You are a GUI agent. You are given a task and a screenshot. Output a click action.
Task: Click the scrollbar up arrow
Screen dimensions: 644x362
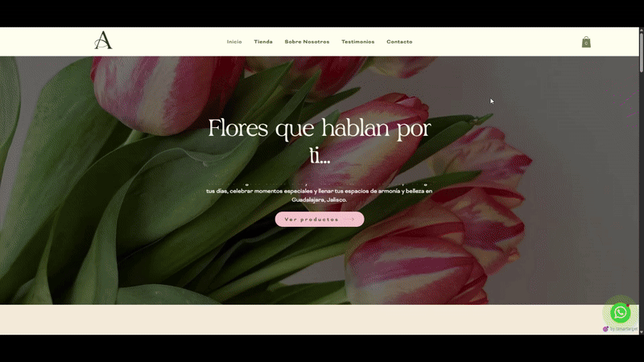[x=642, y=30]
